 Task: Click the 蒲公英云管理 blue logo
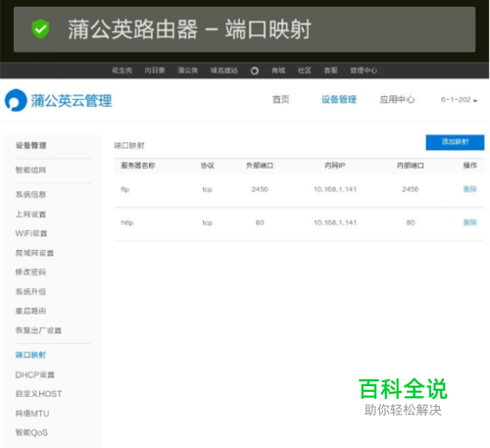pos(58,100)
